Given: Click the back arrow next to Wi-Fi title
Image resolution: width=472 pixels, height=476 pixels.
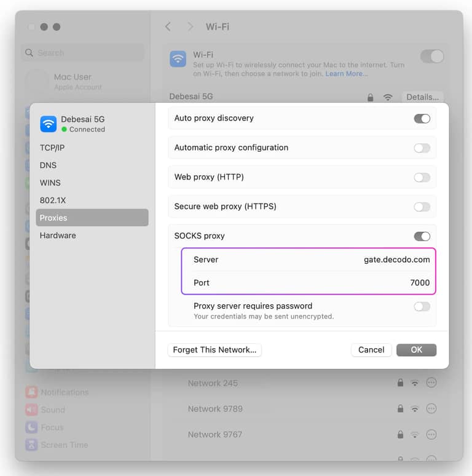Looking at the screenshot, I should pos(168,26).
